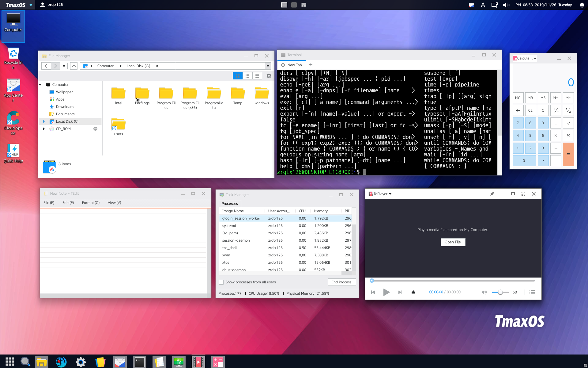The width and height of the screenshot is (588, 368).
Task: Click the End Process button
Action: pyautogui.click(x=341, y=282)
